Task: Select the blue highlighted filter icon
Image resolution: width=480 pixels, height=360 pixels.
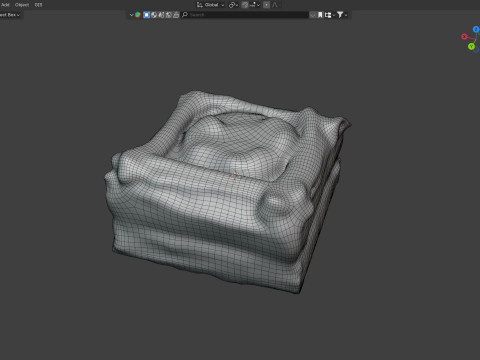Action: click(x=146, y=15)
